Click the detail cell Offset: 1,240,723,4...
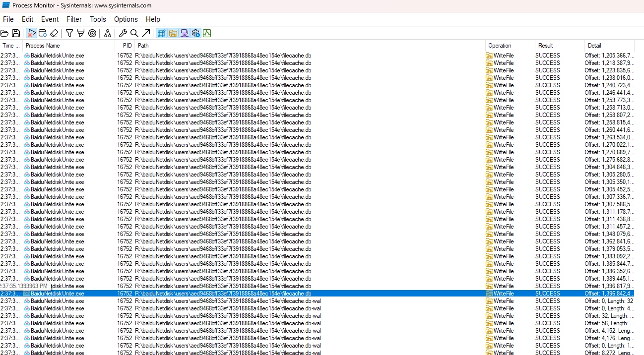 (x=609, y=85)
